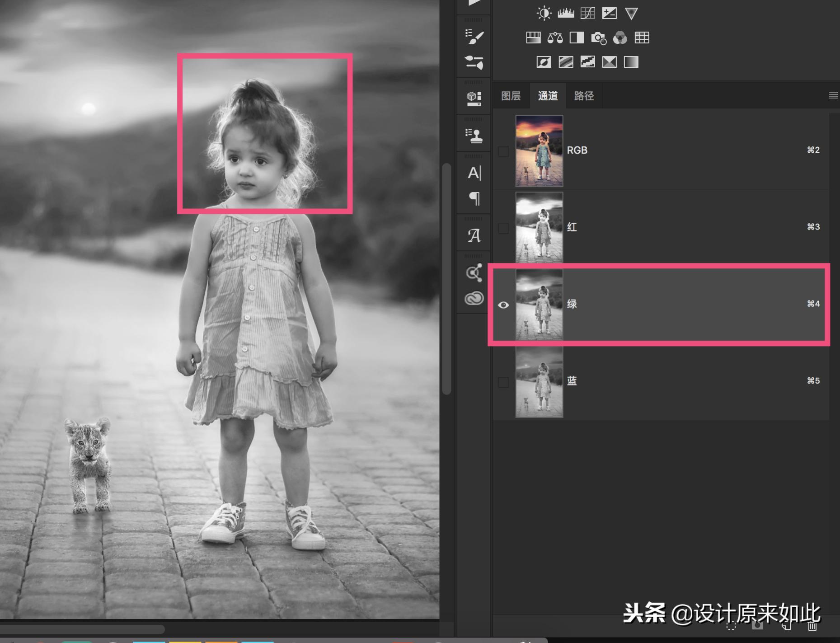Click the 蓝 channel name
The image size is (840, 643).
pyautogui.click(x=572, y=381)
